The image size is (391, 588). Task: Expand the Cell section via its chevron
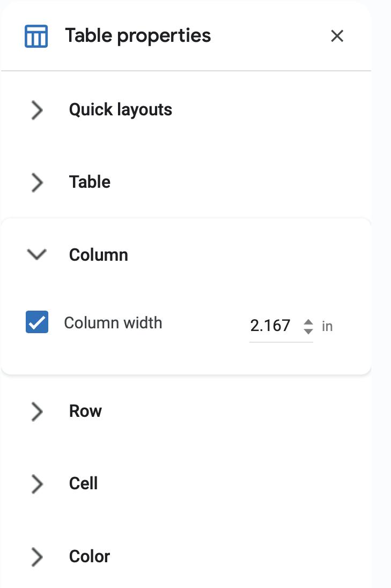36,484
